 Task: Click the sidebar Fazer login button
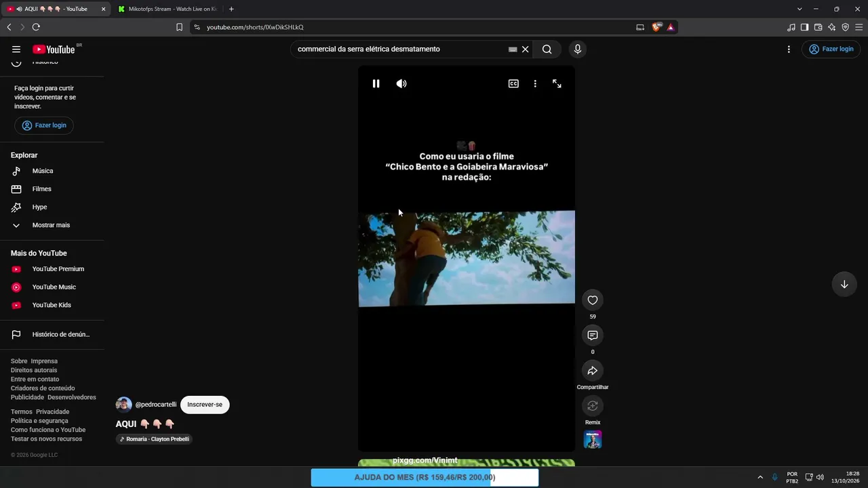click(x=44, y=125)
